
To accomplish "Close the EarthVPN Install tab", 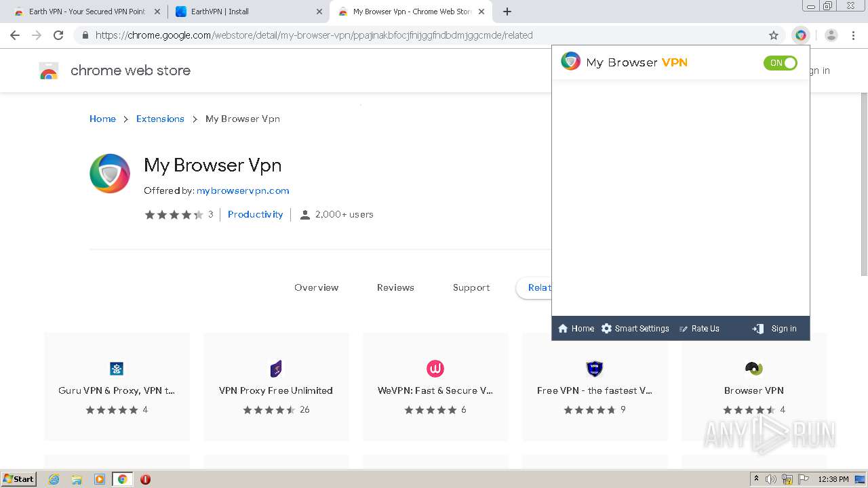I will point(319,12).
